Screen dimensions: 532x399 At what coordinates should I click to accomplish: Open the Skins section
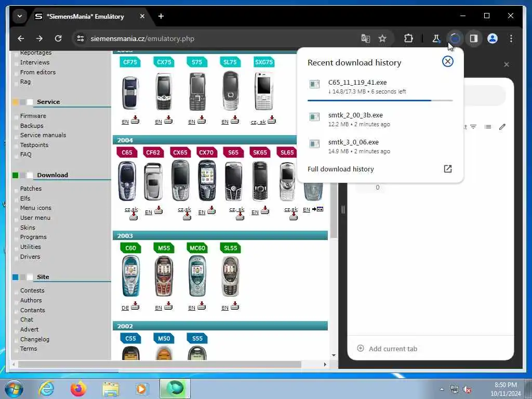pos(28,228)
